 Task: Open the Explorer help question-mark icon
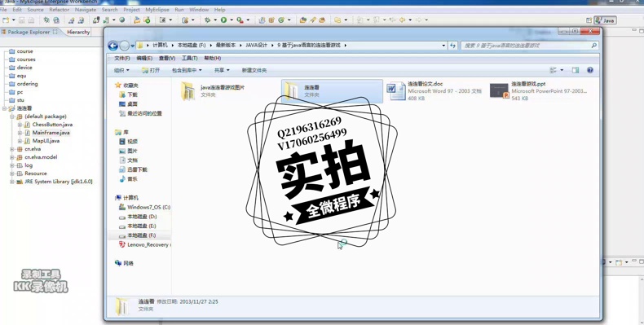point(590,70)
